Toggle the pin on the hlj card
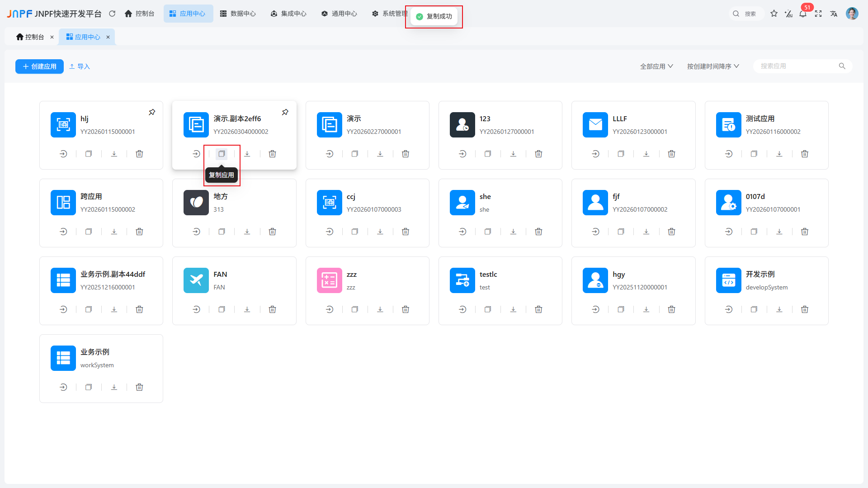Image resolution: width=868 pixels, height=488 pixels. tap(152, 112)
